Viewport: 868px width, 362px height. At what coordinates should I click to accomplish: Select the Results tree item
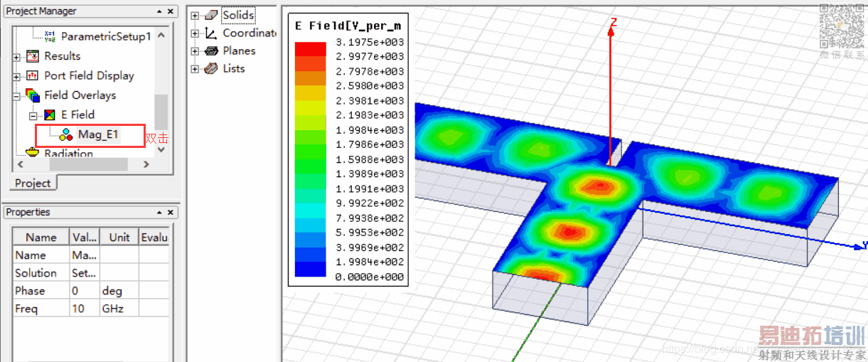point(63,56)
